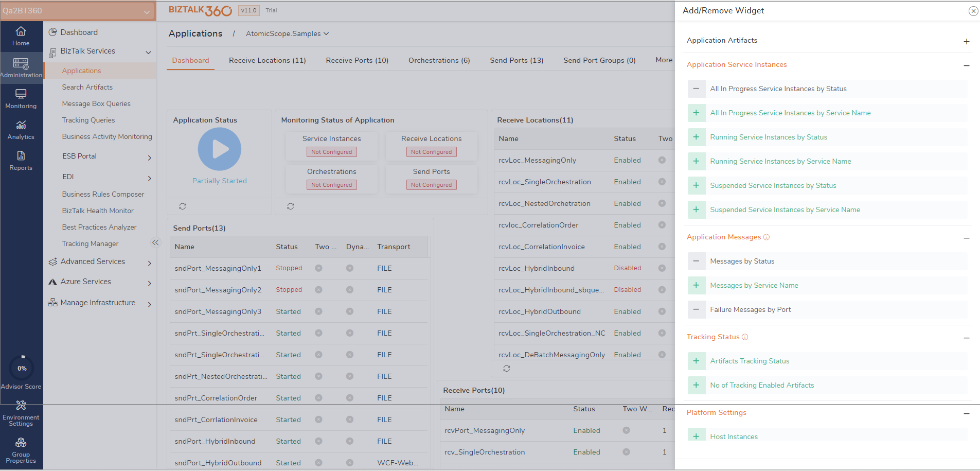Collapse the BizTalk Services menu
This screenshot has width=980, height=471.
(148, 53)
